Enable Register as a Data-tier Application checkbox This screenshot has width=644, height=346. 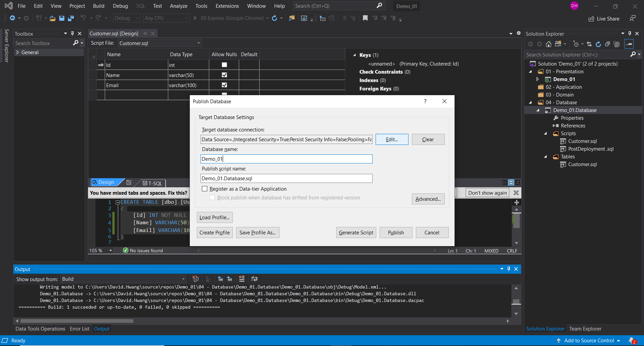[205, 189]
